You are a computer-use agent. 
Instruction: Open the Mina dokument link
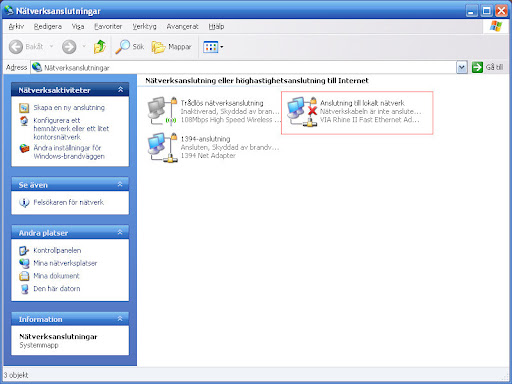56,276
